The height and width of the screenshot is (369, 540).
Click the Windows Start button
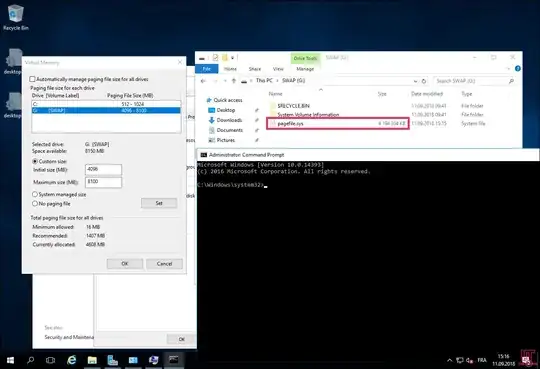[x=10, y=360]
